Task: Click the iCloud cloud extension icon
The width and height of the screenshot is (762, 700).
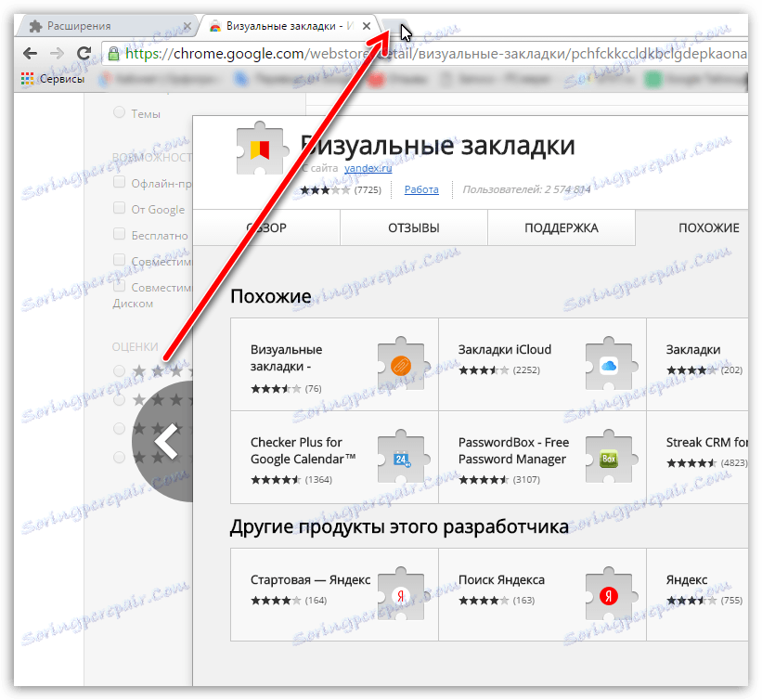Action: pos(609,365)
